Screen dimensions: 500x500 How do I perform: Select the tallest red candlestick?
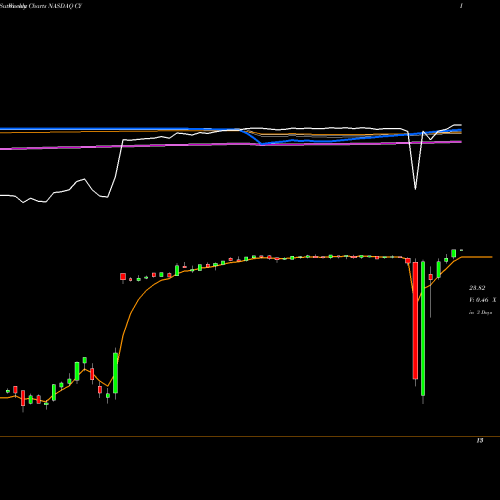click(415, 321)
